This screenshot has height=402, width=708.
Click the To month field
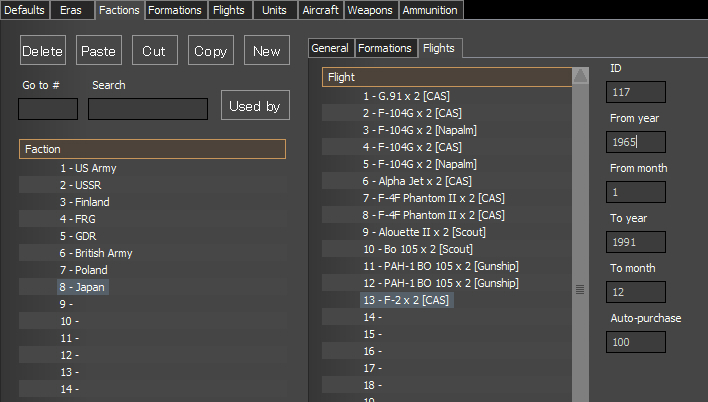(x=636, y=292)
